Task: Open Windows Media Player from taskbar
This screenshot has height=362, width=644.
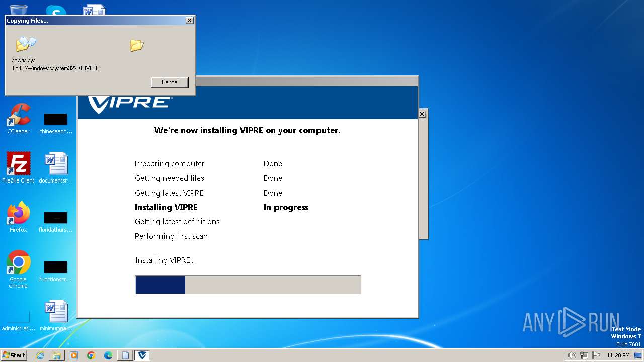Action: coord(74,355)
